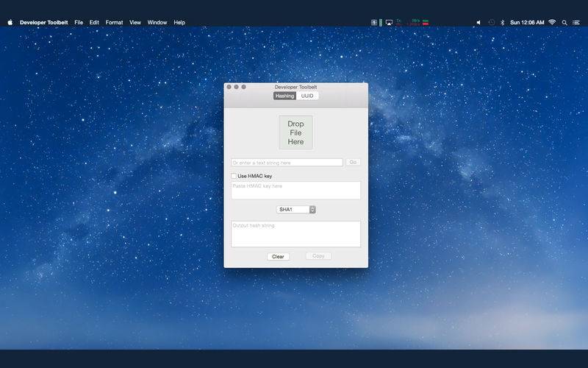Viewport: 588px width, 368px height.
Task: Click the Drop File Here area
Action: (295, 132)
